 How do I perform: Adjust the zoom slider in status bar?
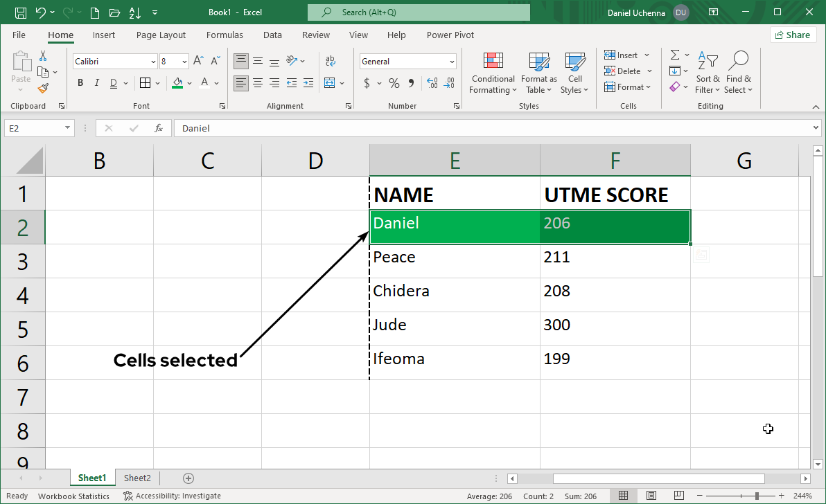pos(757,496)
